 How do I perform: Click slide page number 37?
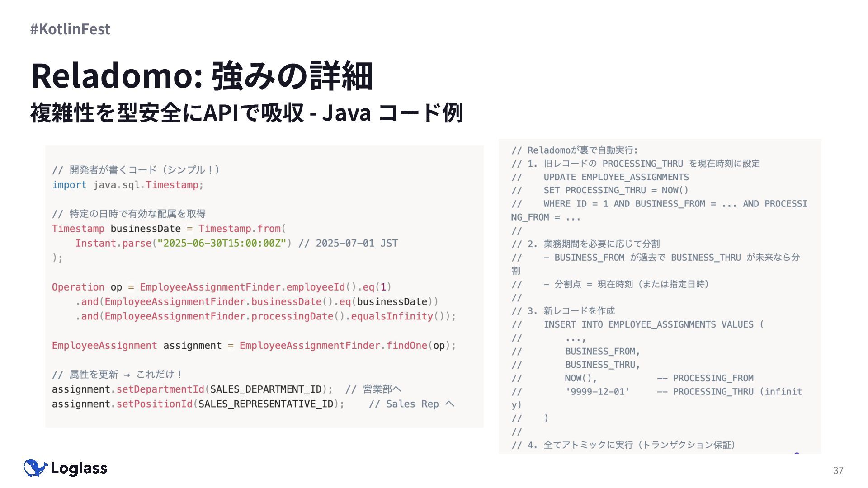(x=838, y=470)
